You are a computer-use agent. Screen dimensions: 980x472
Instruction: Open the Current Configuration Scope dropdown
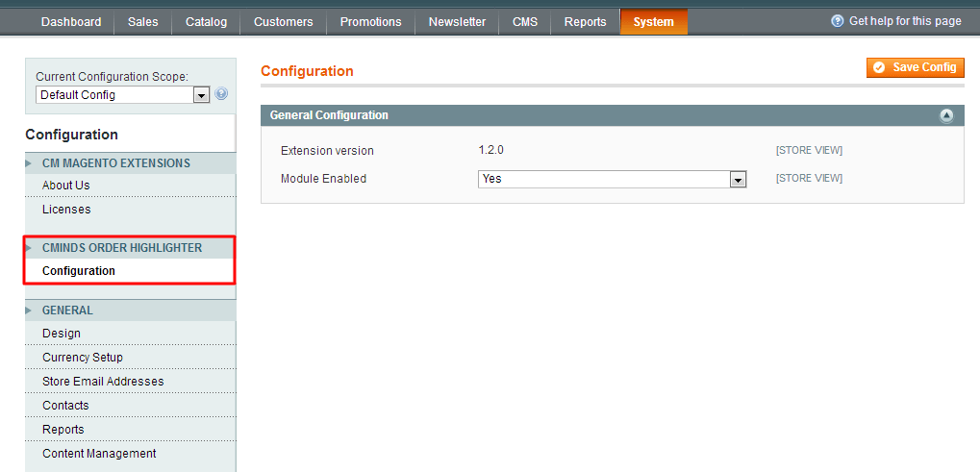[123, 95]
